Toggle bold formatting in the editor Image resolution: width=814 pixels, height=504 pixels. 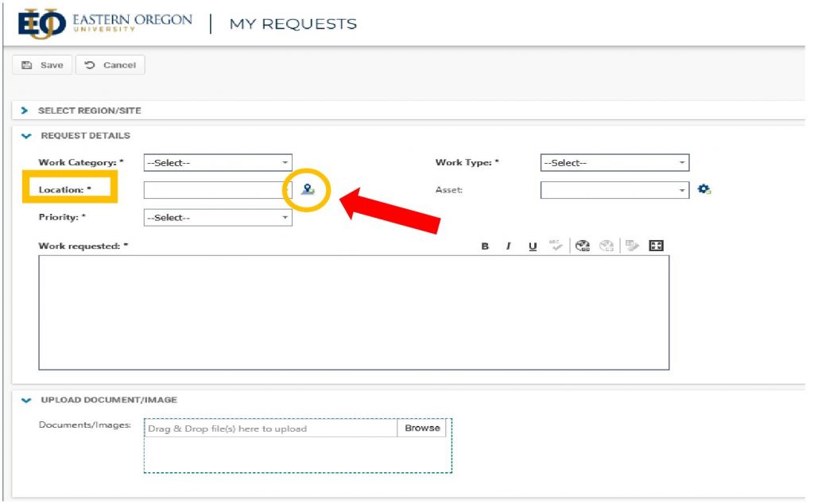[x=485, y=246]
